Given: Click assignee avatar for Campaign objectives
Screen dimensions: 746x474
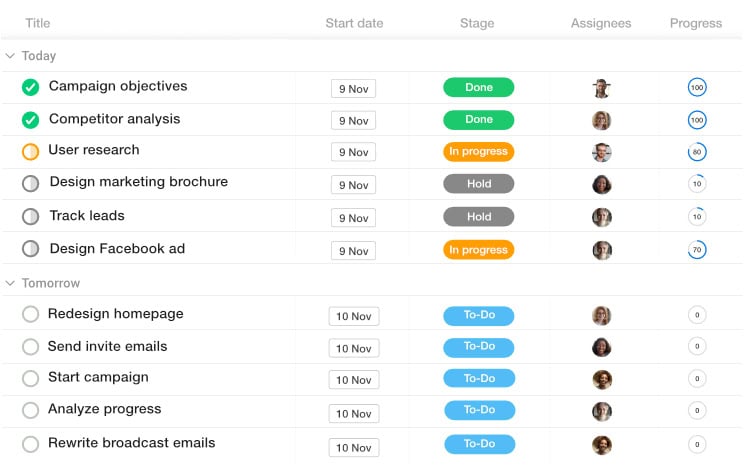Looking at the screenshot, I should click(x=601, y=88).
